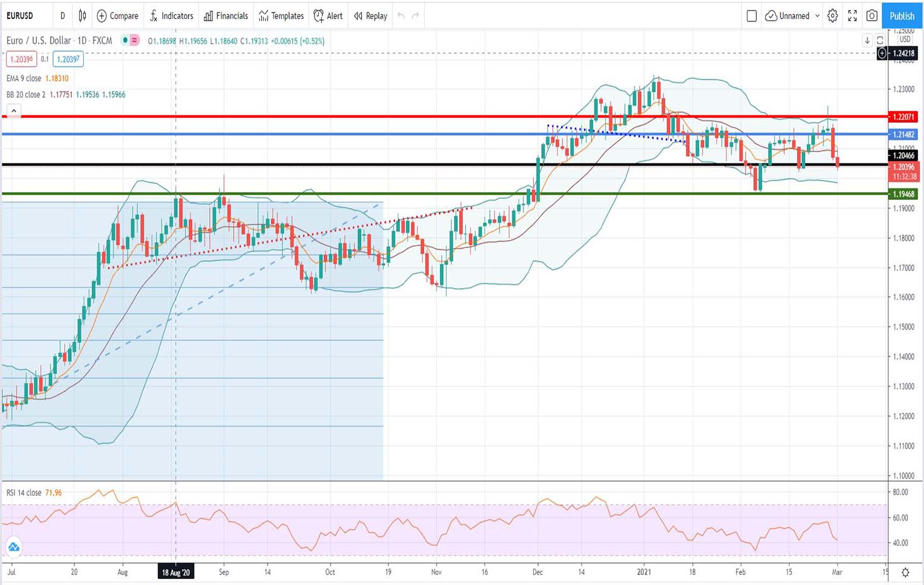Open time axis settings gear at bottom right
The width and height of the screenshot is (924, 585).
[905, 573]
